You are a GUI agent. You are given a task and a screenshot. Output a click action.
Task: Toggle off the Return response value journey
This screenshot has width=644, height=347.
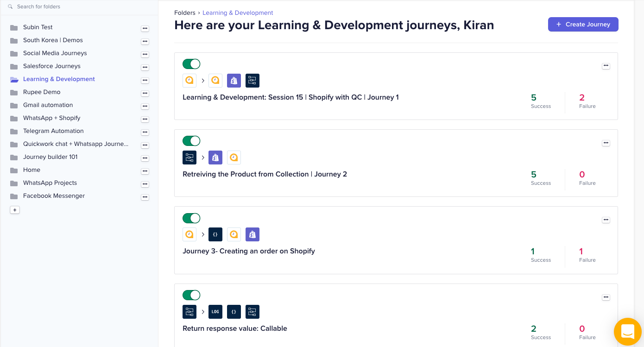191,295
